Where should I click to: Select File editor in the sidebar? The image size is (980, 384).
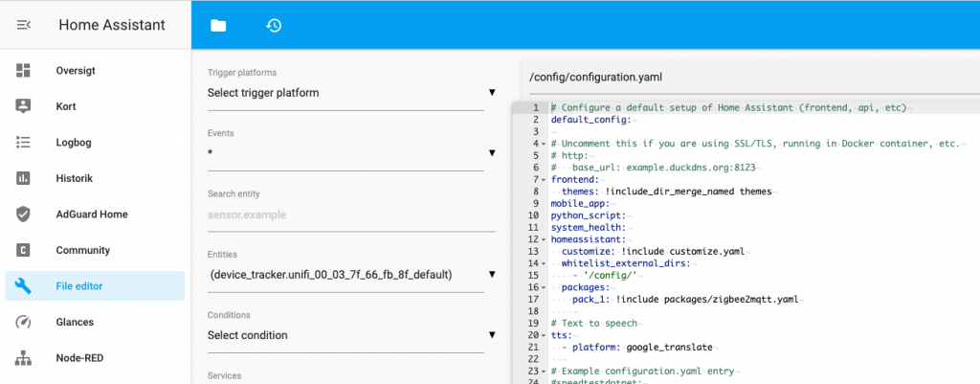point(95,286)
